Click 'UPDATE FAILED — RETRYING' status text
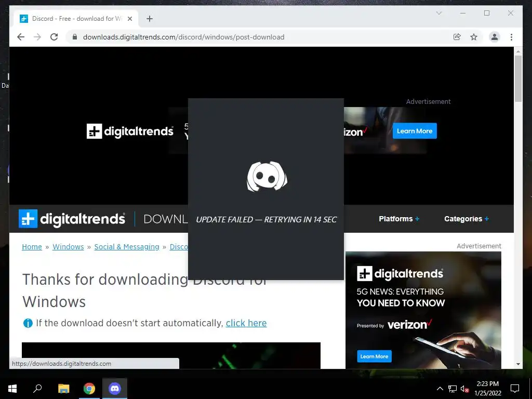532x399 pixels. tap(266, 220)
